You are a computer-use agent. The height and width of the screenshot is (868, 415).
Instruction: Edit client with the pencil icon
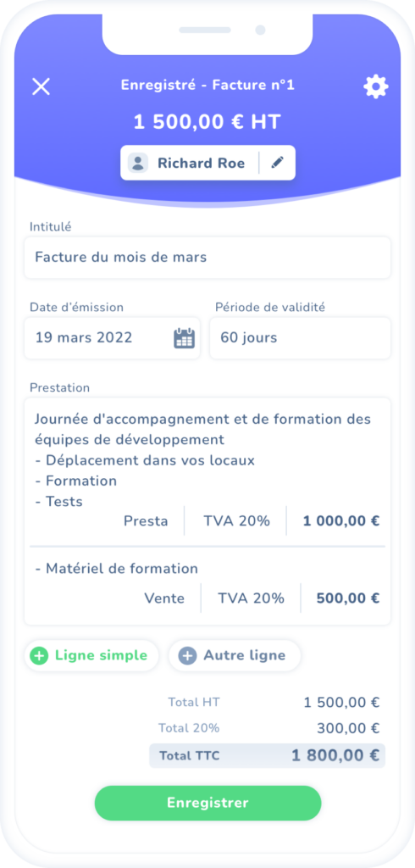(277, 163)
